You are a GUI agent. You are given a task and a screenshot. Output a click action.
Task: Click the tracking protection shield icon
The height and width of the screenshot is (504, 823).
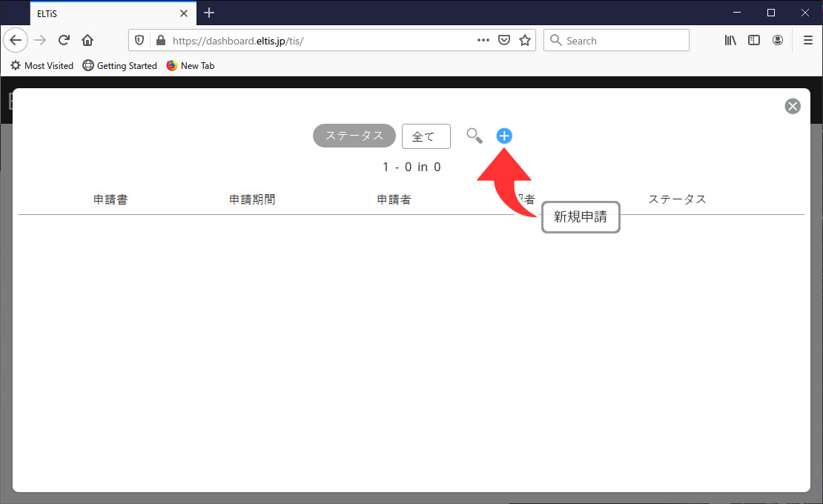(x=139, y=40)
